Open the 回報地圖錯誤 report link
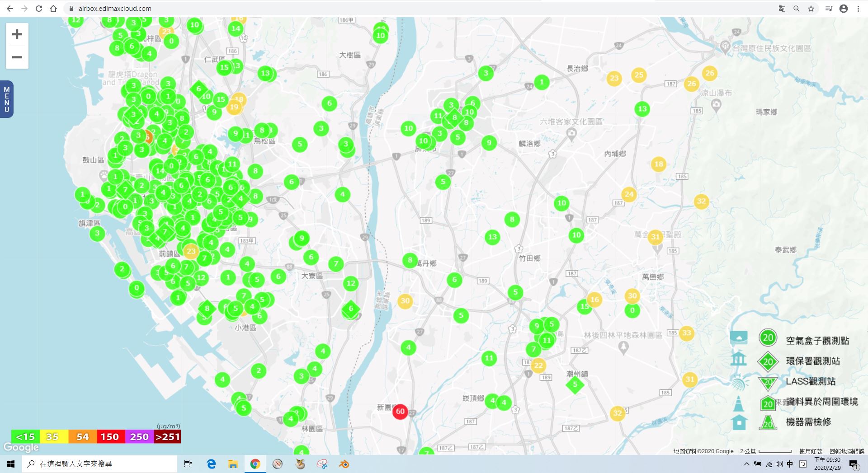 tap(847, 451)
